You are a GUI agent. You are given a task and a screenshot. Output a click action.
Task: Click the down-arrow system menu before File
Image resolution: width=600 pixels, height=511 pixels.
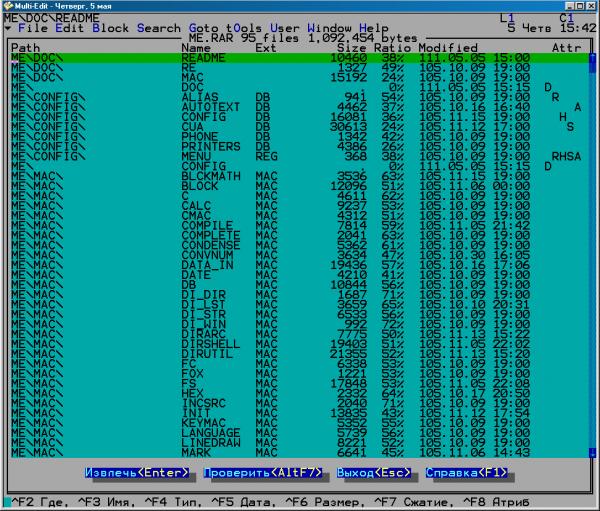8,28
